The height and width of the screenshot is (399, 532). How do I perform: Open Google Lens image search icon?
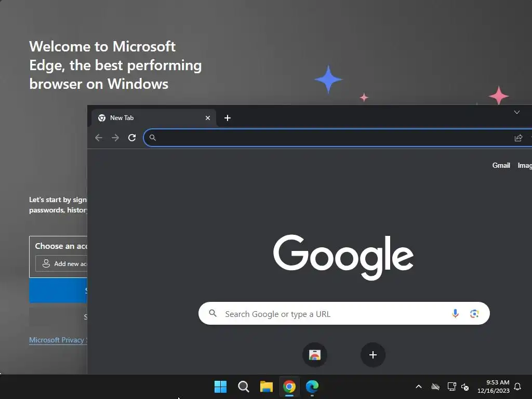pyautogui.click(x=474, y=313)
